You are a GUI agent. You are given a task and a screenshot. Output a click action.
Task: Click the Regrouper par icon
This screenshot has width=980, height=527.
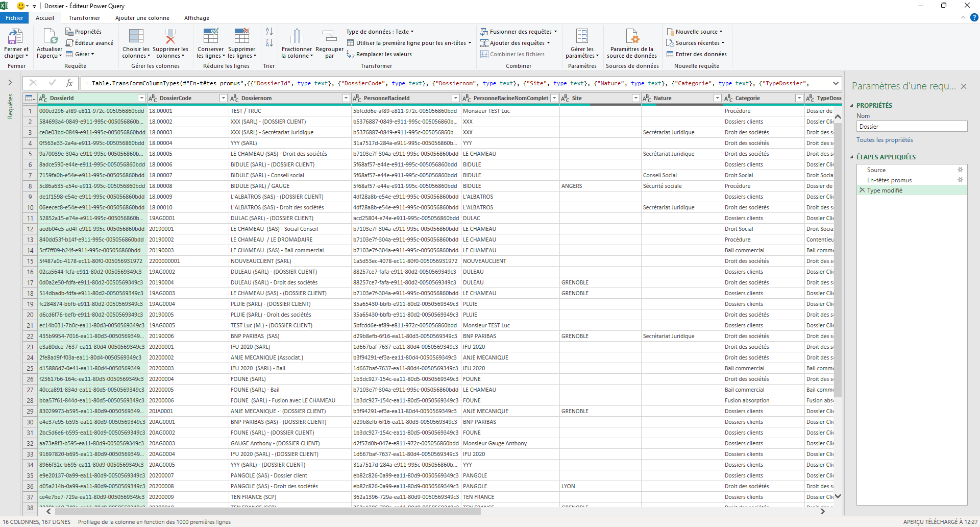(330, 36)
